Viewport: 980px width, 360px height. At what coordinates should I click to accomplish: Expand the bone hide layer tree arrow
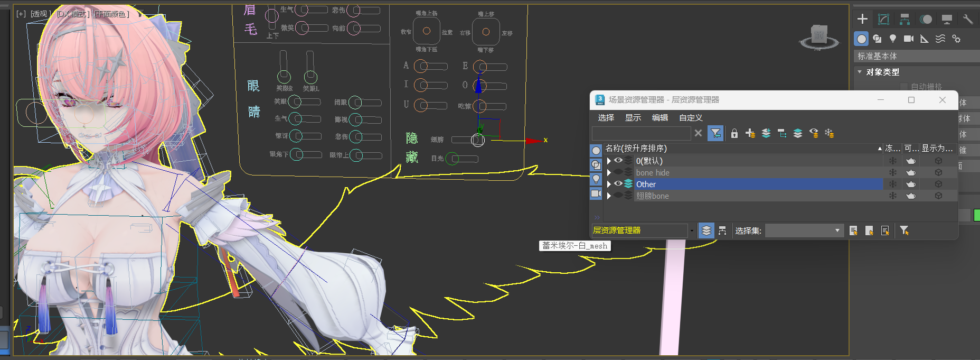[609, 172]
